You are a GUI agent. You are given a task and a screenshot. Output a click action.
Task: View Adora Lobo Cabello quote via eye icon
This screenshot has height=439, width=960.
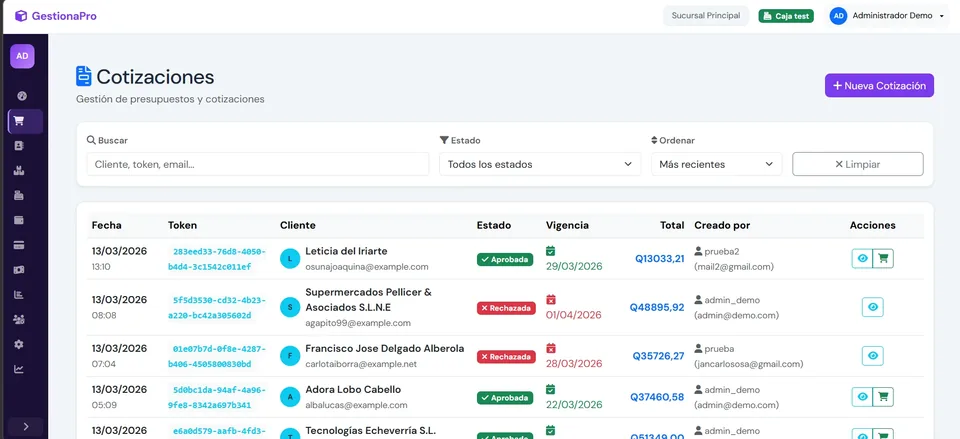tap(862, 397)
